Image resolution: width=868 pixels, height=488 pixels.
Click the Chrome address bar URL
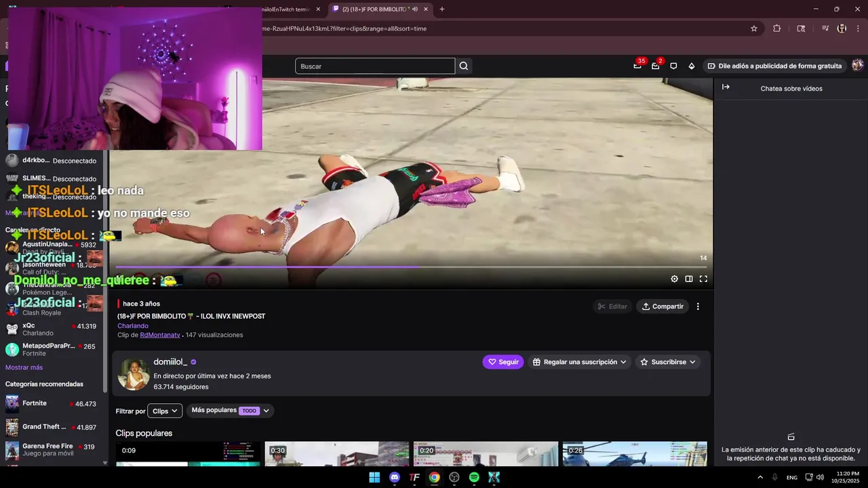344,28
